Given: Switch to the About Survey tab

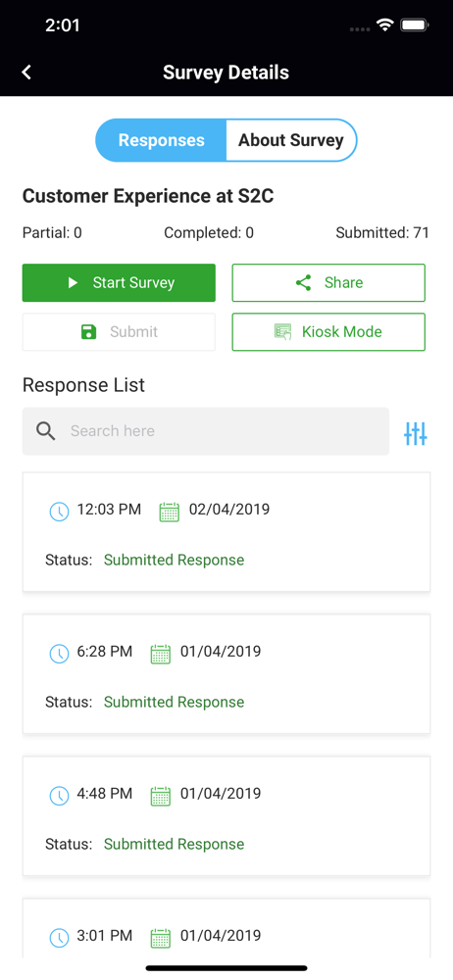Looking at the screenshot, I should click(x=291, y=140).
